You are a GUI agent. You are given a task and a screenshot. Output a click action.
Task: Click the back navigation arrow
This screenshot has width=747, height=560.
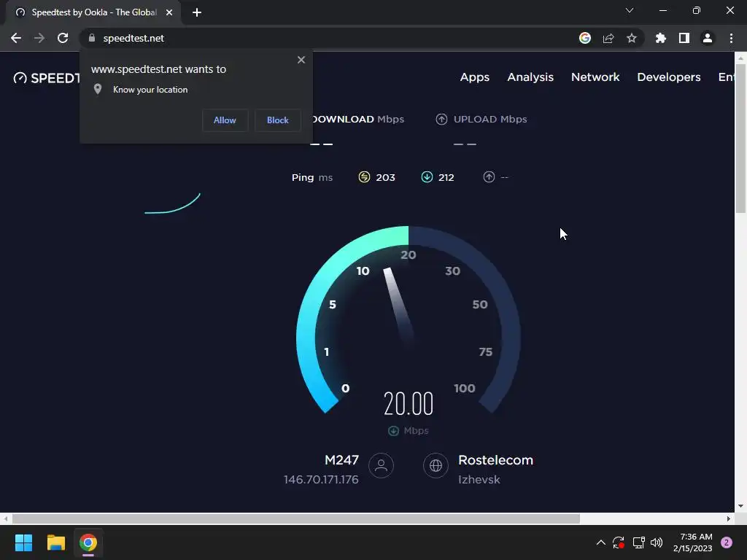pyautogui.click(x=16, y=38)
